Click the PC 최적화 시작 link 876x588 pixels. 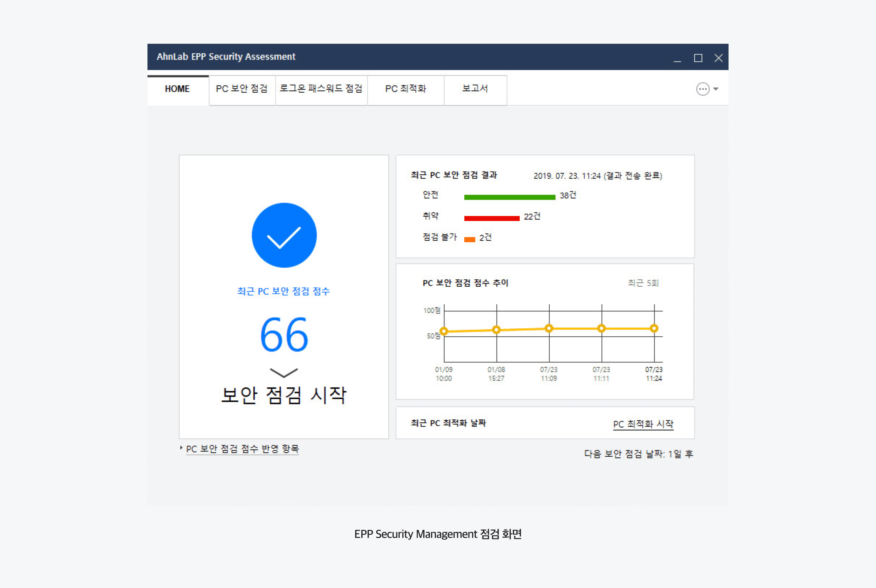643,424
